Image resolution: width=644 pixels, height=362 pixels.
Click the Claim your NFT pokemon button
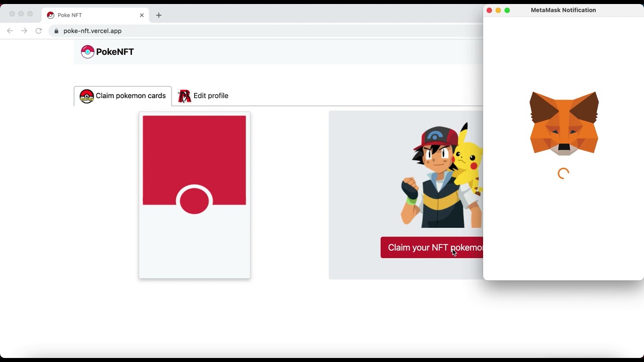coord(432,247)
